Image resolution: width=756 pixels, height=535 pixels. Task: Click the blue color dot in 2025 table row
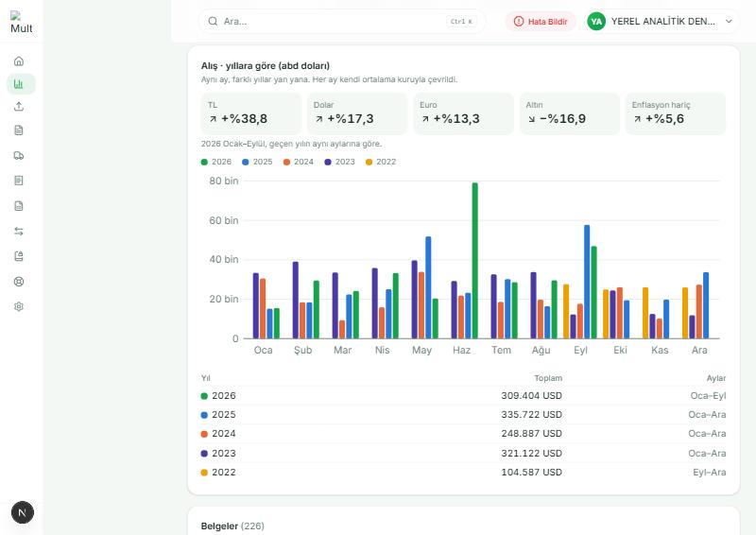click(x=204, y=415)
